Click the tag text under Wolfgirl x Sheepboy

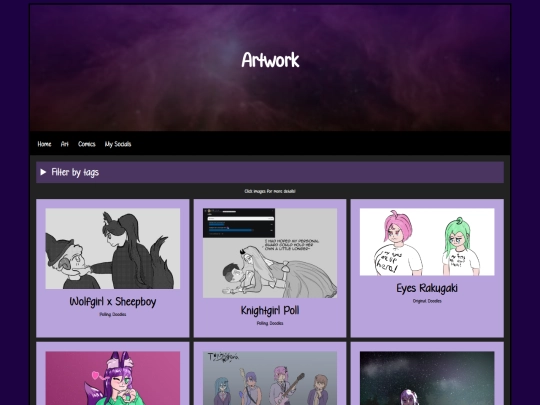pos(113,314)
